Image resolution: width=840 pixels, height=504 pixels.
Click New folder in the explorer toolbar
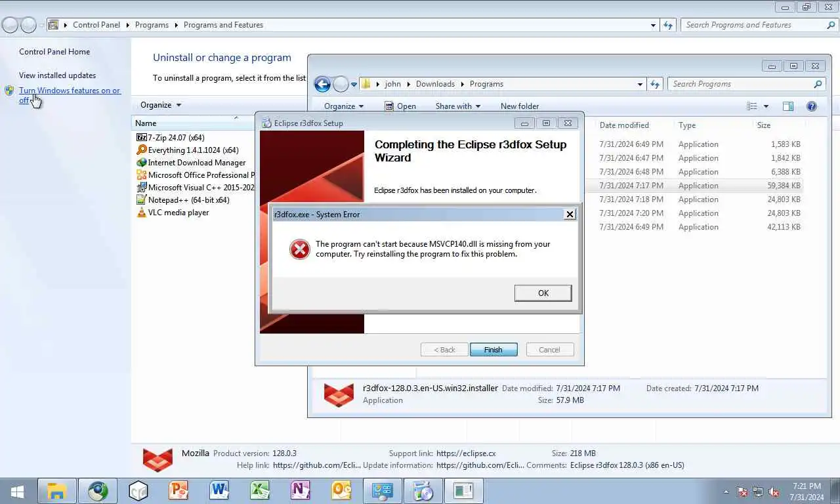pyautogui.click(x=520, y=106)
